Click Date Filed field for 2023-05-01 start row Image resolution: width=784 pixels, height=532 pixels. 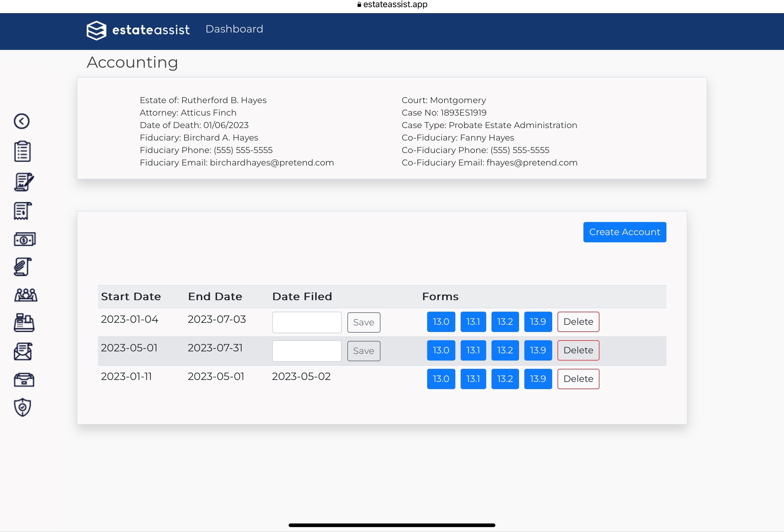pyautogui.click(x=307, y=351)
